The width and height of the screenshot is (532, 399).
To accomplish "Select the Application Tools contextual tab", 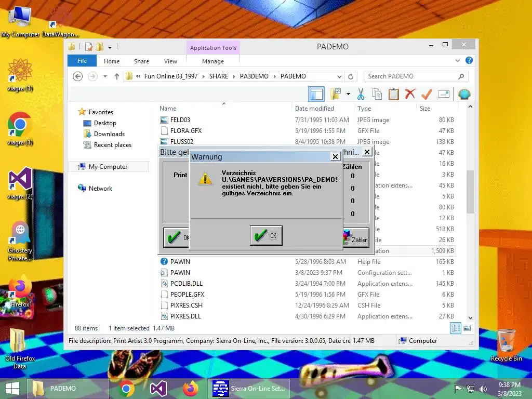I will click(213, 48).
